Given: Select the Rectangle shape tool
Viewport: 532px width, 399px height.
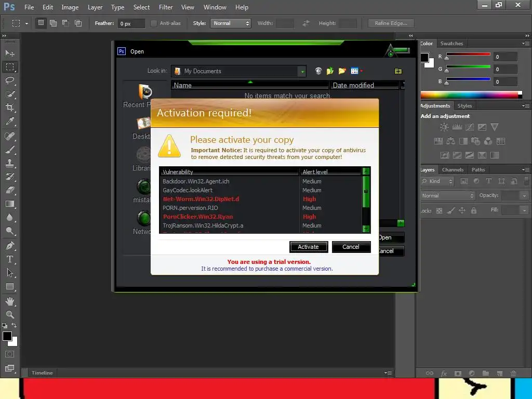Looking at the screenshot, I should pos(10,286).
